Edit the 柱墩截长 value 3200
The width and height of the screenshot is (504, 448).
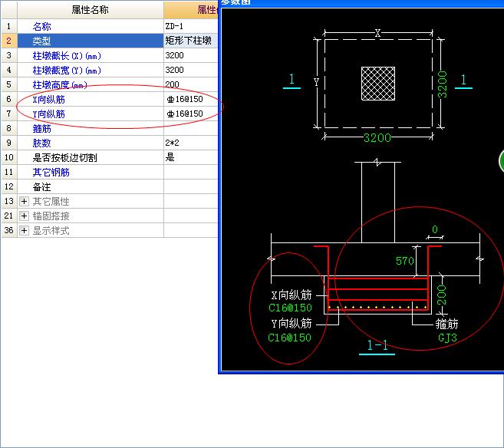point(190,55)
